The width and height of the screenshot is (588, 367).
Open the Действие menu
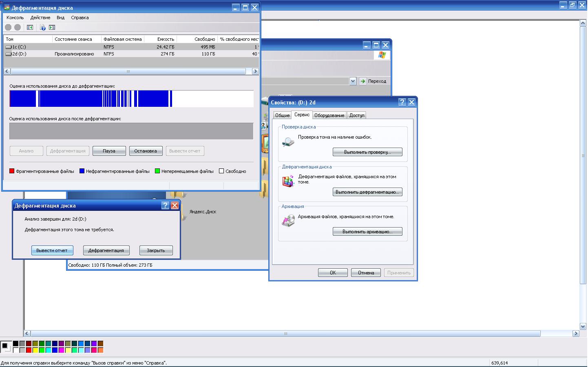[40, 18]
